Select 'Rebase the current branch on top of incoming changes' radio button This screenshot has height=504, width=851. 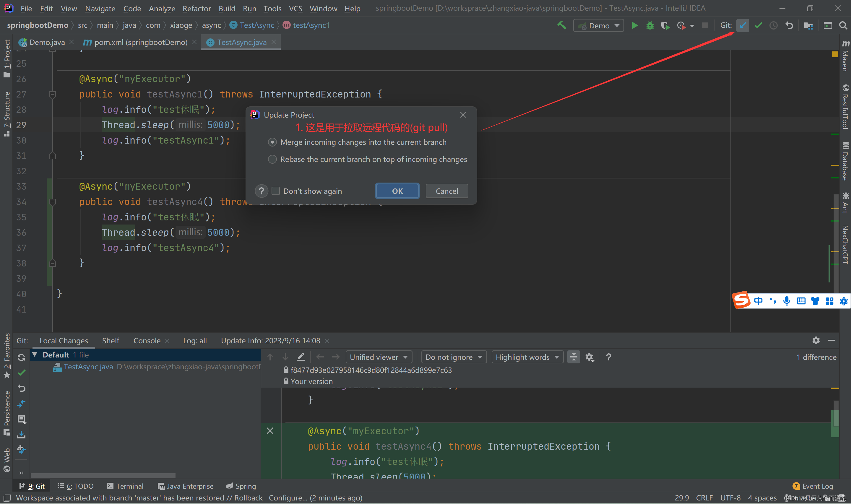tap(273, 159)
